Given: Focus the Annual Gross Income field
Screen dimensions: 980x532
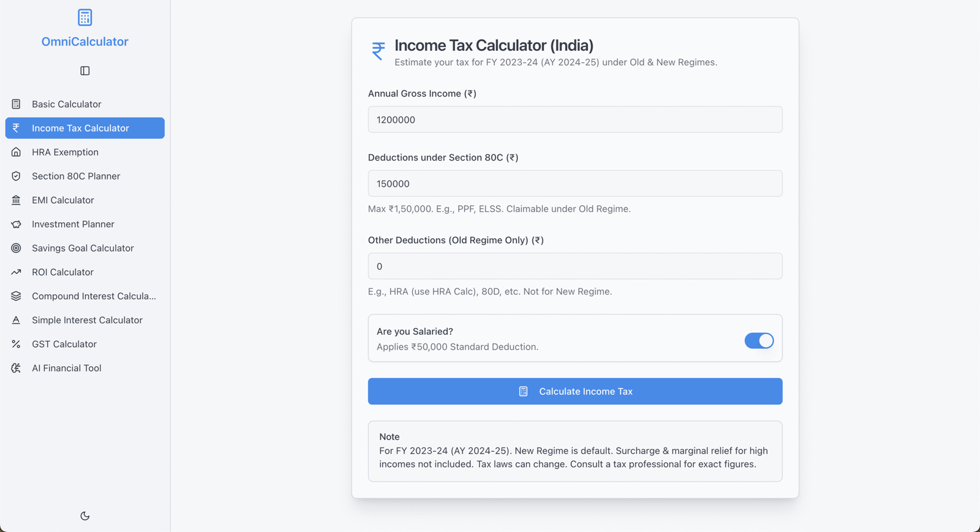Looking at the screenshot, I should coord(575,119).
